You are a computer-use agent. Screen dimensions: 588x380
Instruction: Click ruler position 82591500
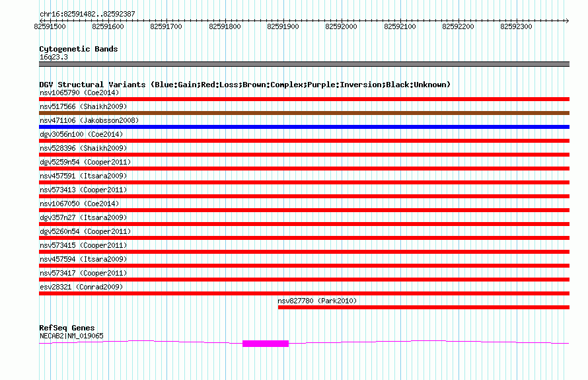[x=50, y=26]
